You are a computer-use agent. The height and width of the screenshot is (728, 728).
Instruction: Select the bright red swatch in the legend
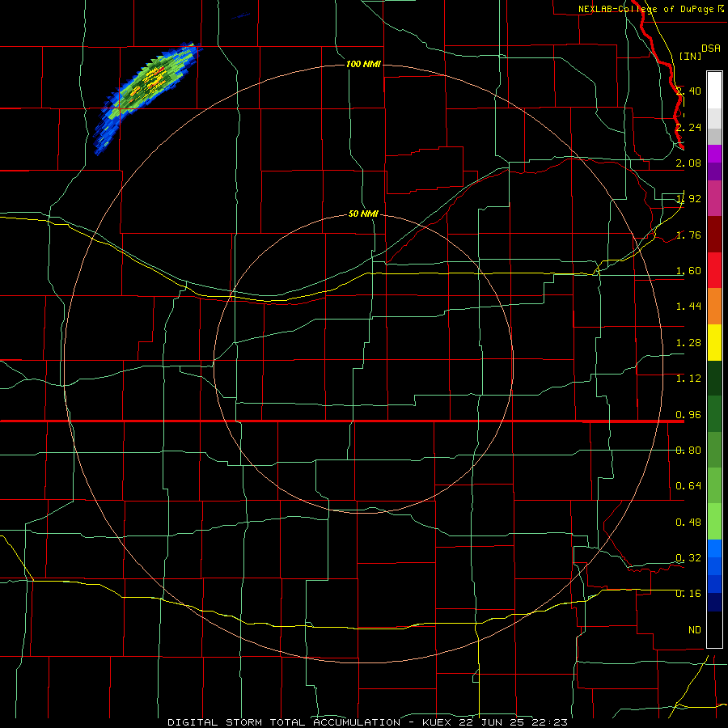click(714, 271)
